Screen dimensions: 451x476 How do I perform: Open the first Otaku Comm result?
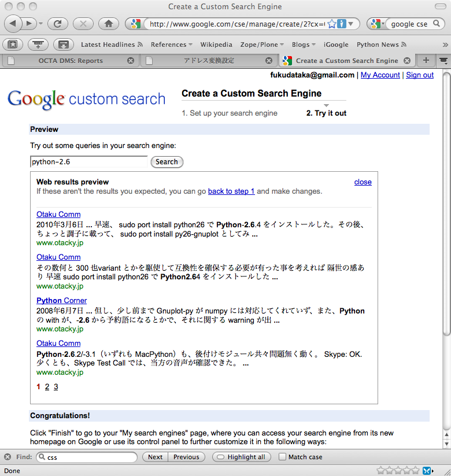[x=58, y=215]
